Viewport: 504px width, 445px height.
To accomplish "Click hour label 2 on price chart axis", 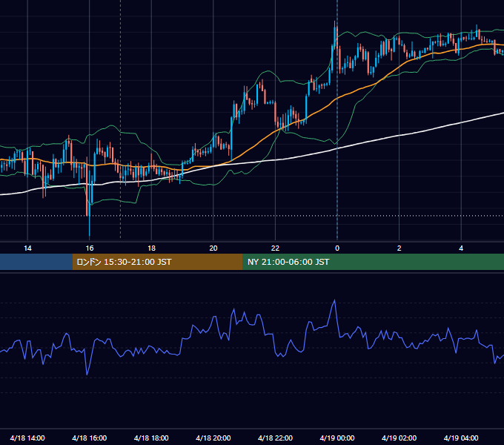I will (399, 248).
